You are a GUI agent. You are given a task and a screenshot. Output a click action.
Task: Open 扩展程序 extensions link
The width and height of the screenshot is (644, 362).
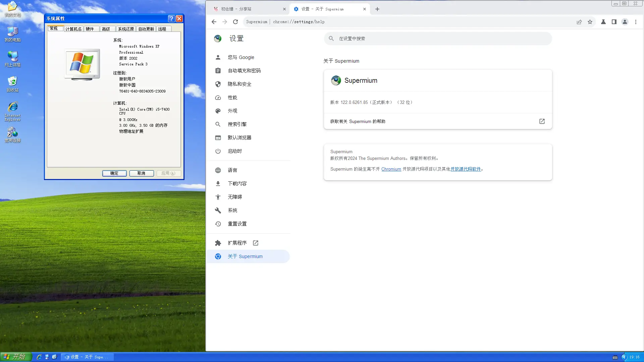point(248,243)
